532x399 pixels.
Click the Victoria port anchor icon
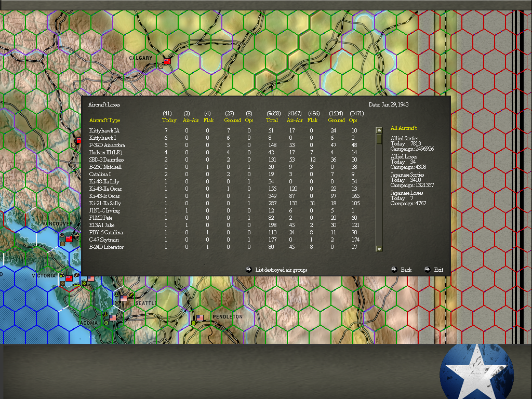point(62,275)
